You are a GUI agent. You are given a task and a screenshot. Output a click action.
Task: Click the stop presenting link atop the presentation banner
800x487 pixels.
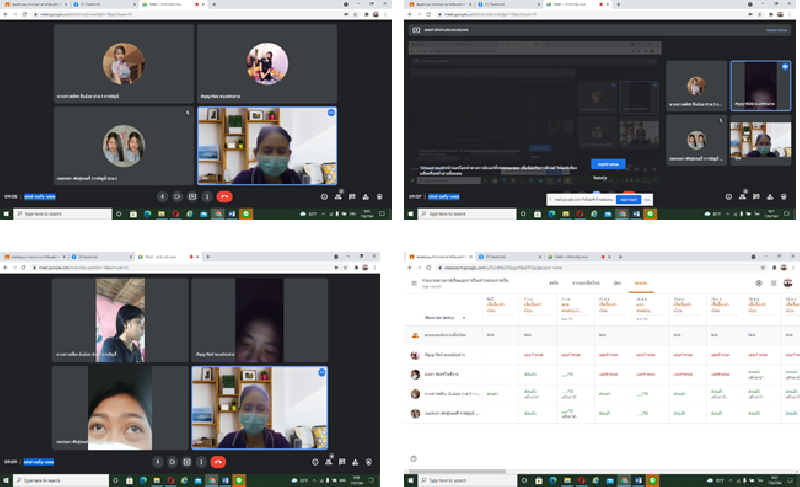coord(776,31)
